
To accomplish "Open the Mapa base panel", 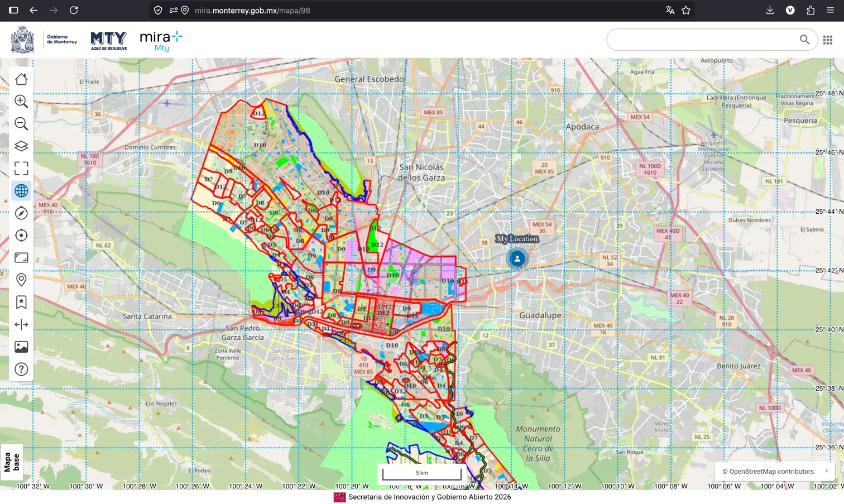I will (x=12, y=462).
